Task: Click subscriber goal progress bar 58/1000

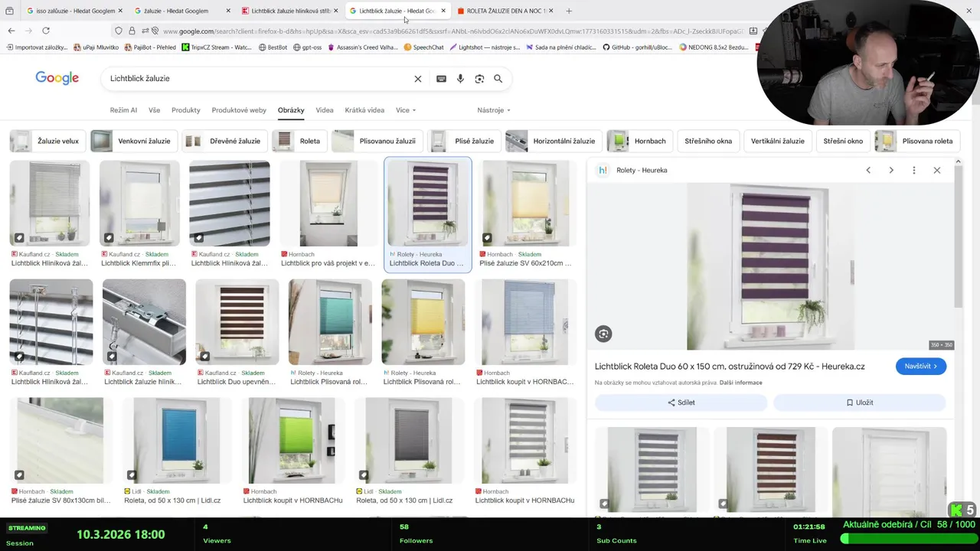Action: coord(908,539)
